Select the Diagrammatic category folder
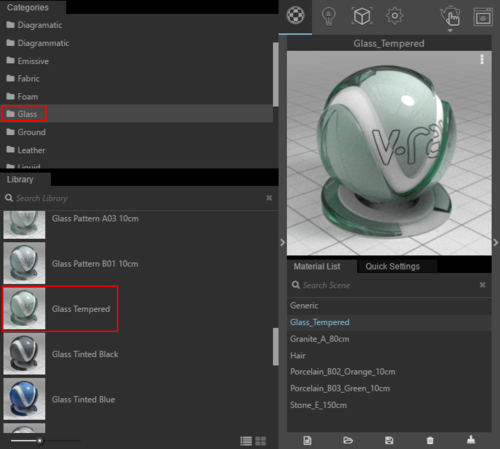This screenshot has height=449, width=500. (x=38, y=43)
